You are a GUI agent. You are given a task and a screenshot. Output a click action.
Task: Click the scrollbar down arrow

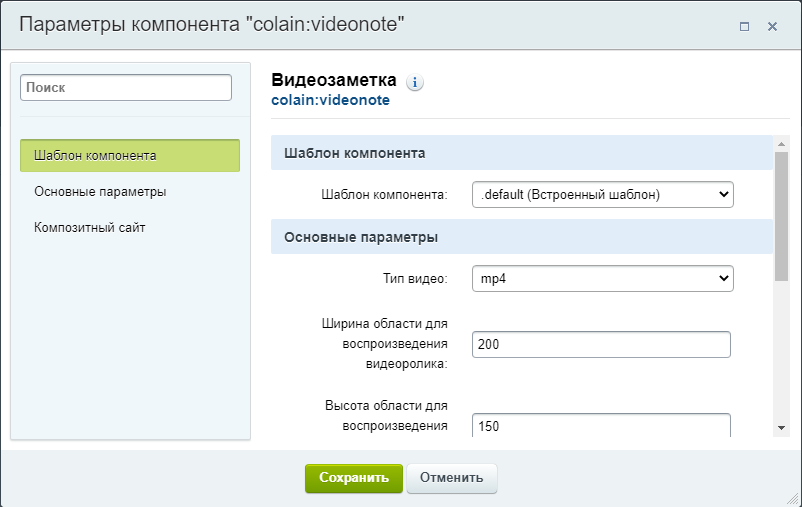[781, 428]
